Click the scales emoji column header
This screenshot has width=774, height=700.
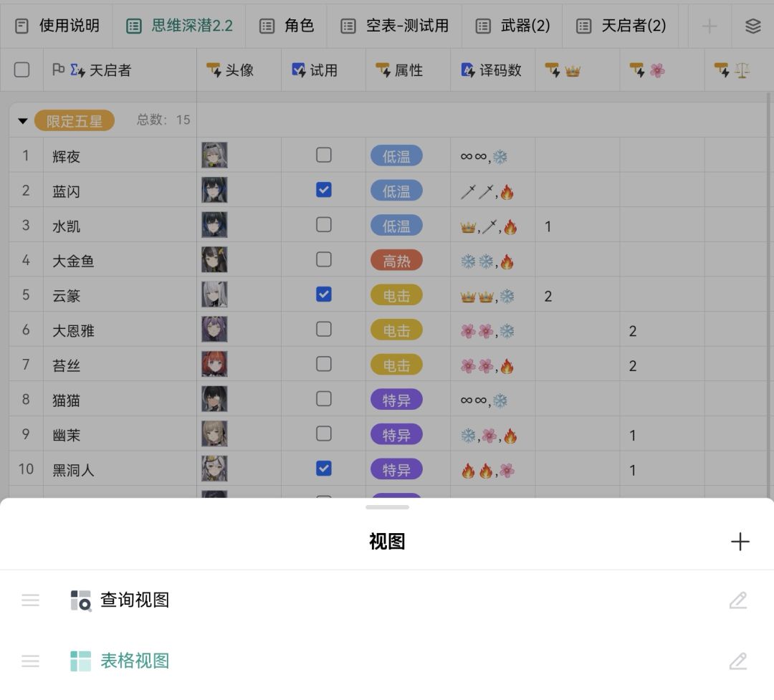tap(739, 70)
